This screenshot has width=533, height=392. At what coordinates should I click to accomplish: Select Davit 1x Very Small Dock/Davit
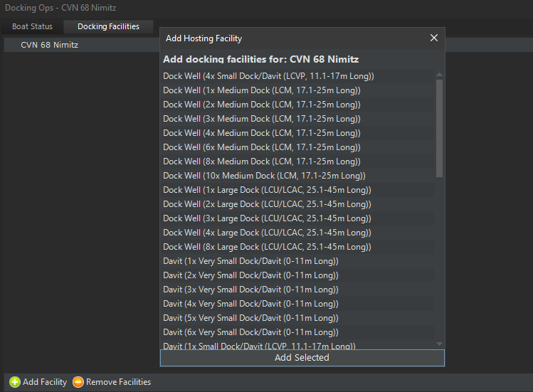pyautogui.click(x=298, y=261)
